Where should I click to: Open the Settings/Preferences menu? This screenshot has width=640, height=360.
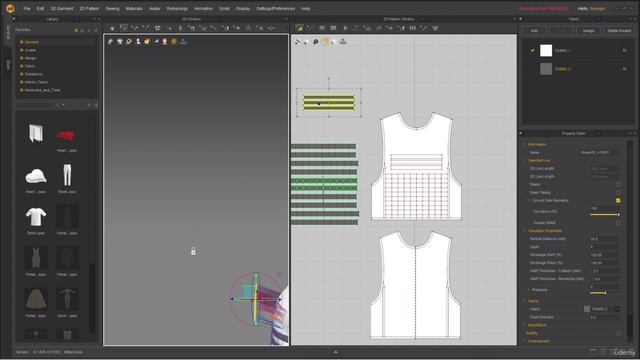pos(276,9)
